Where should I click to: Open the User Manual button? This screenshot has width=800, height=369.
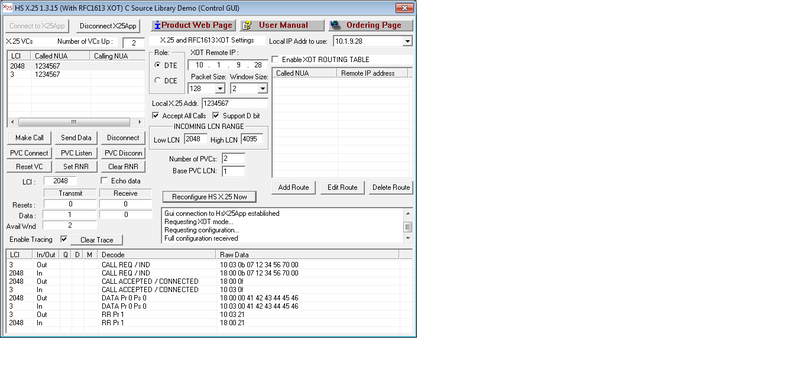[x=282, y=26]
